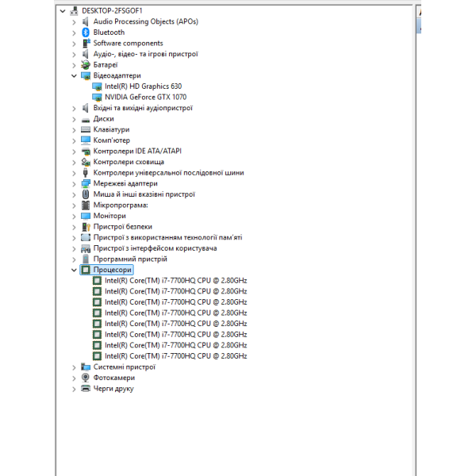Viewport: 476px width, 476px height.
Task: Click the Процесори chip icon
Action: click(86, 270)
